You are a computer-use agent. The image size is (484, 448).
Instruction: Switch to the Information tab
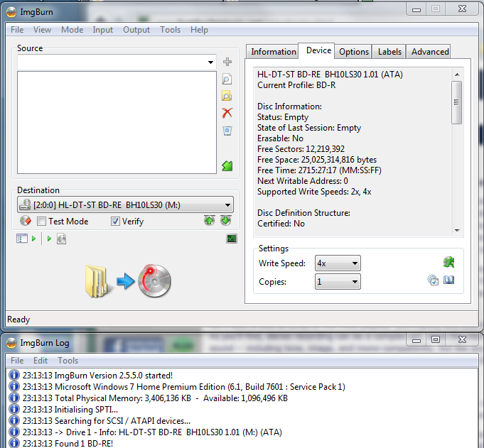tap(274, 52)
